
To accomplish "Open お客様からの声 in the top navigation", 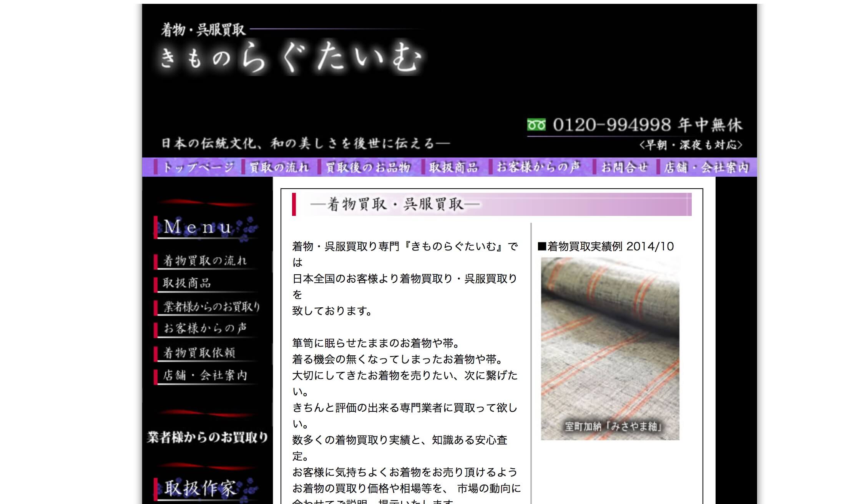I will coord(539,167).
